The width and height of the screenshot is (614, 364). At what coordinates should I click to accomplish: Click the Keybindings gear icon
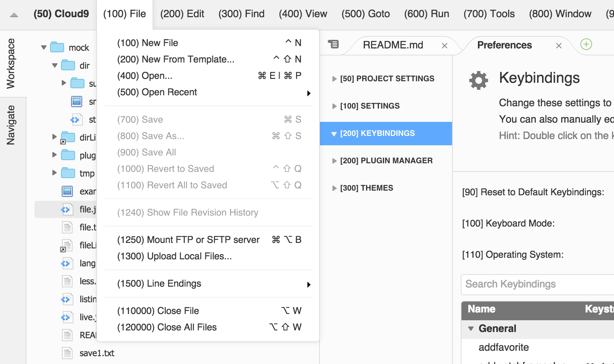click(x=478, y=80)
